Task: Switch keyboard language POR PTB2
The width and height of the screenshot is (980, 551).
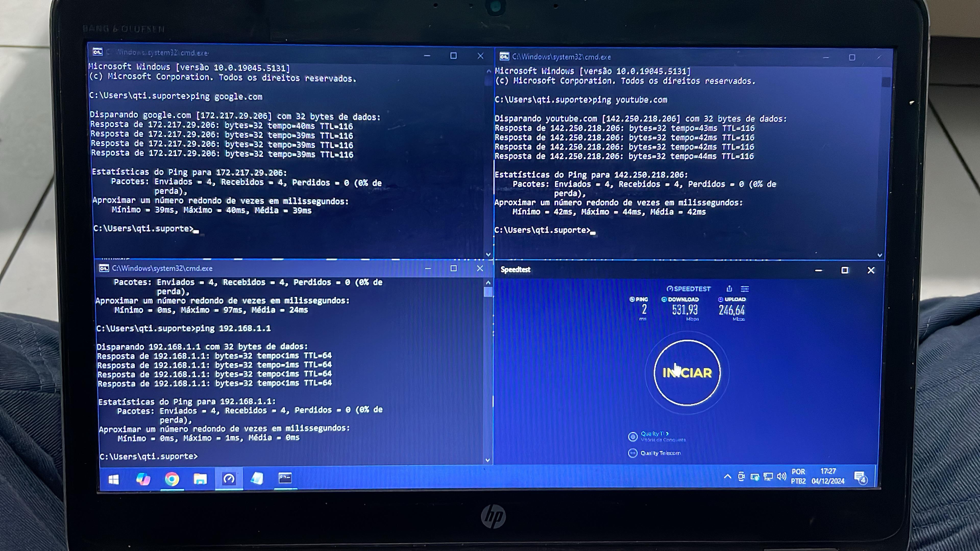Action: pos(798,476)
